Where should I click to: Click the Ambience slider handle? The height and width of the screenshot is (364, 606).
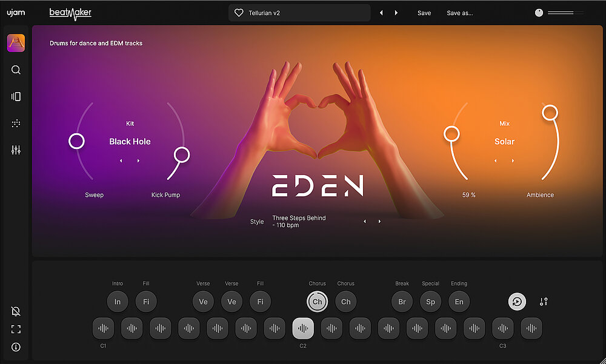click(550, 113)
